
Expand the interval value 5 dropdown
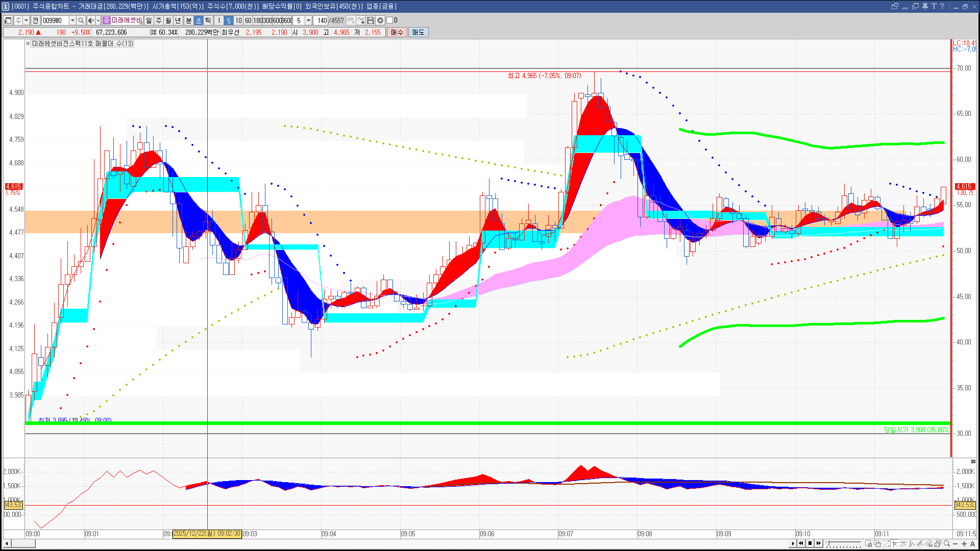(308, 20)
